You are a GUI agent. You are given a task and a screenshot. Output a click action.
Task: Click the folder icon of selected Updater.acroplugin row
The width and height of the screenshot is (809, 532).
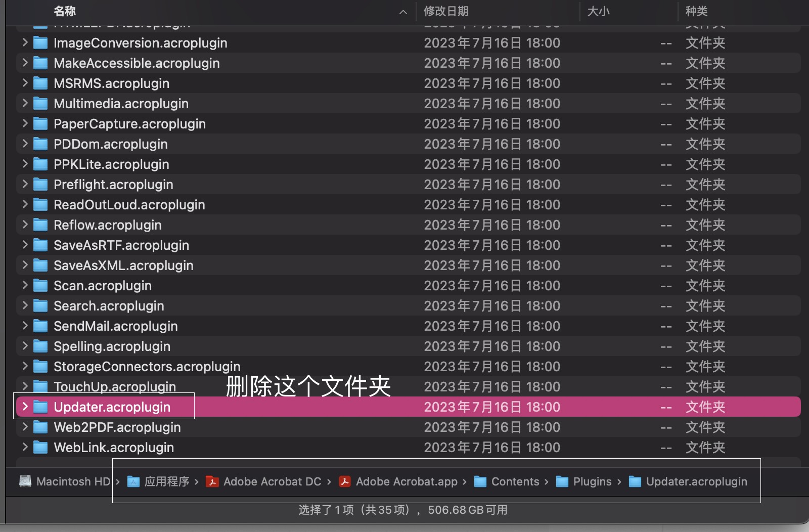pyautogui.click(x=40, y=407)
